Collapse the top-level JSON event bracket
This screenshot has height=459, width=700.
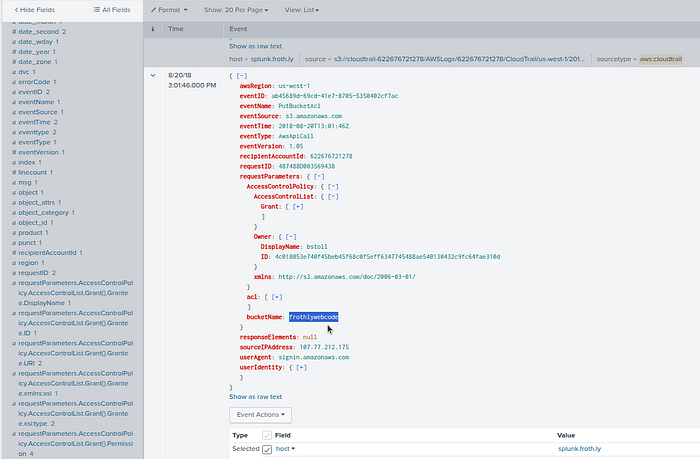[242, 76]
